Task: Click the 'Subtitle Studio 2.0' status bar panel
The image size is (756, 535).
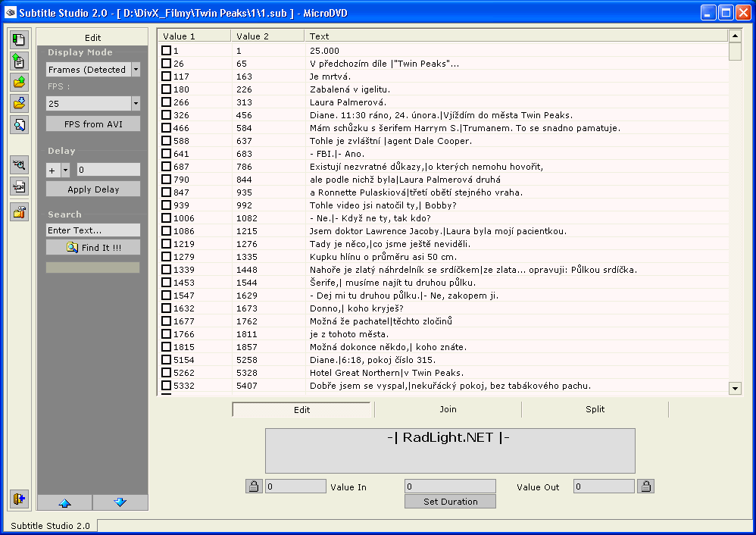Action: (50, 525)
